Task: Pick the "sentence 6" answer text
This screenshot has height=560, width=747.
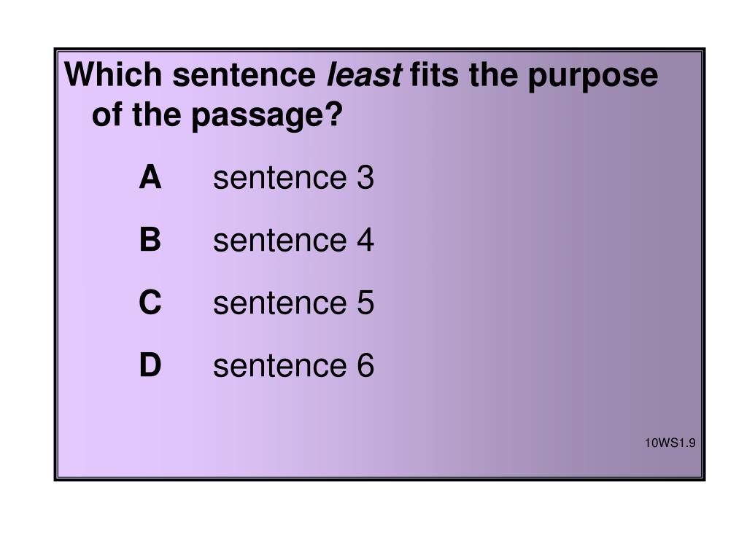Action: [x=293, y=366]
